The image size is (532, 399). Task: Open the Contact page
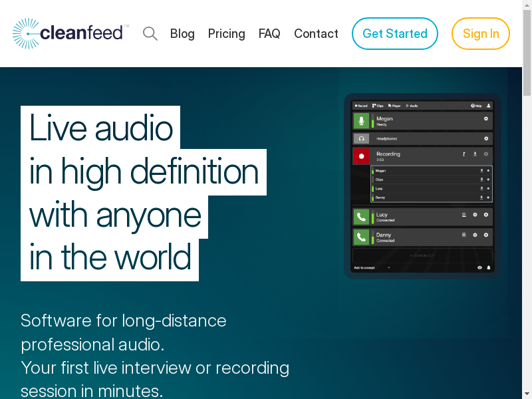pos(316,33)
